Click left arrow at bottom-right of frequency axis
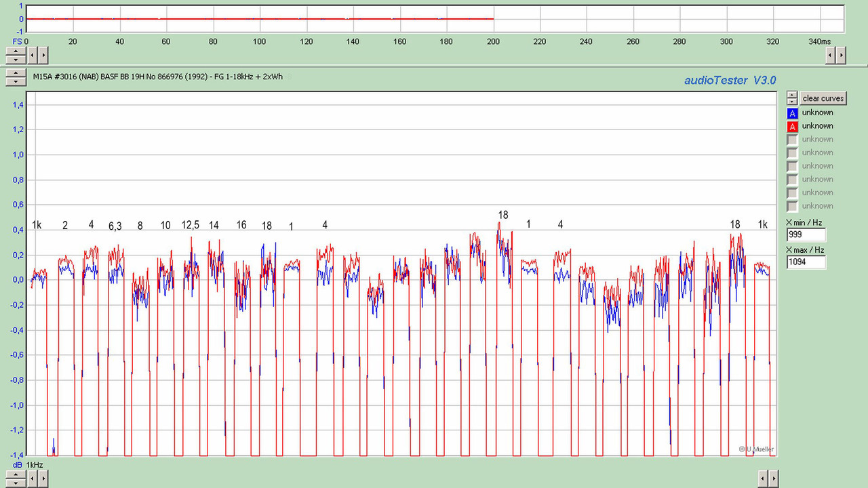This screenshot has height=488, width=868. [763, 479]
